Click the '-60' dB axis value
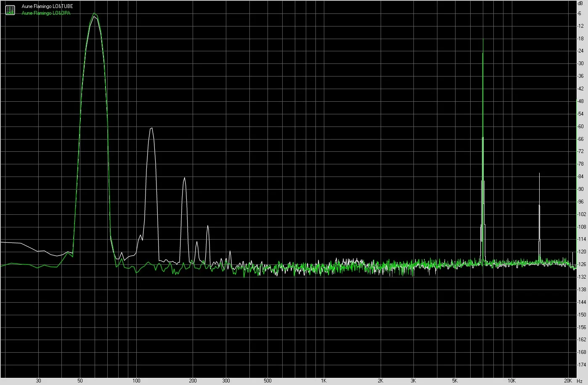 pyautogui.click(x=581, y=126)
